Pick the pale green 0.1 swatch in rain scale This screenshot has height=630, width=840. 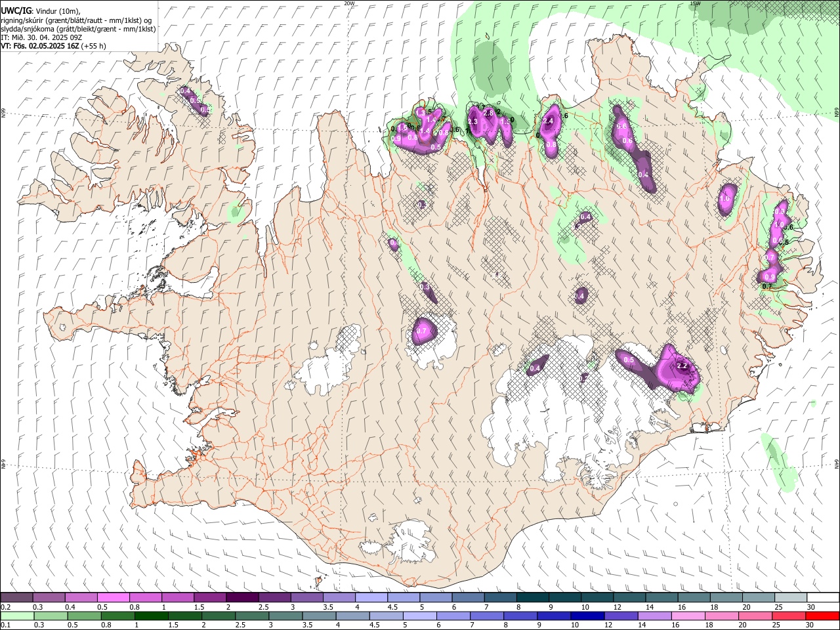pyautogui.click(x=17, y=616)
